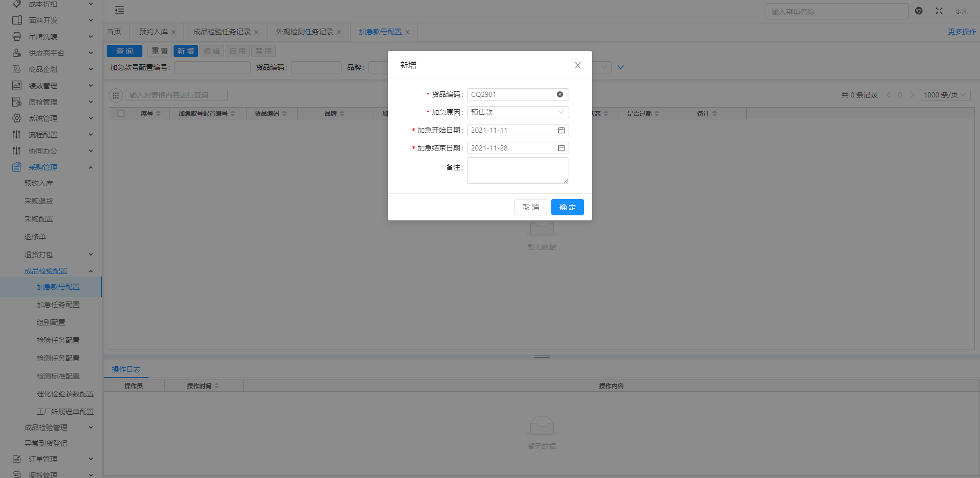Open the column settings grid icon
Image resolution: width=980 pixels, height=478 pixels.
click(x=116, y=95)
